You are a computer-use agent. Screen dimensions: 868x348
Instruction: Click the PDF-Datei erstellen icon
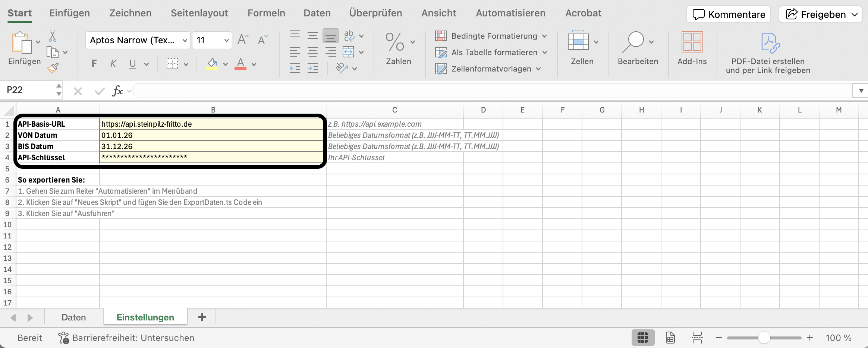click(x=770, y=43)
